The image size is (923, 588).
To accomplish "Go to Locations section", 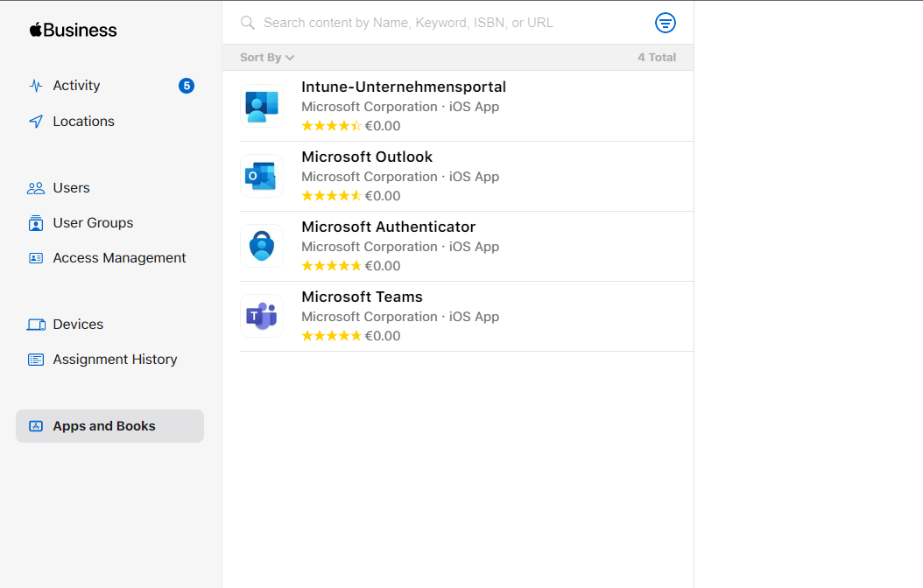I will (x=83, y=122).
